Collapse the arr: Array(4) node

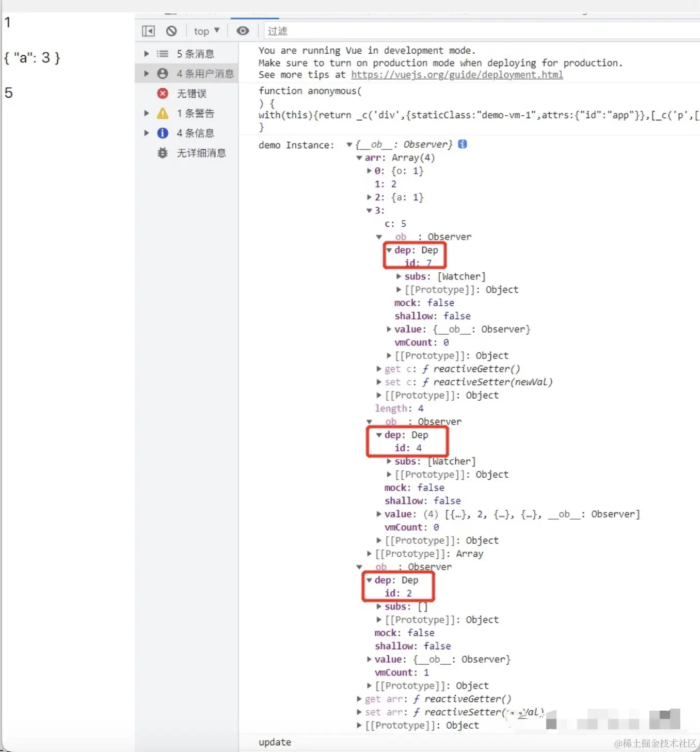pos(359,158)
